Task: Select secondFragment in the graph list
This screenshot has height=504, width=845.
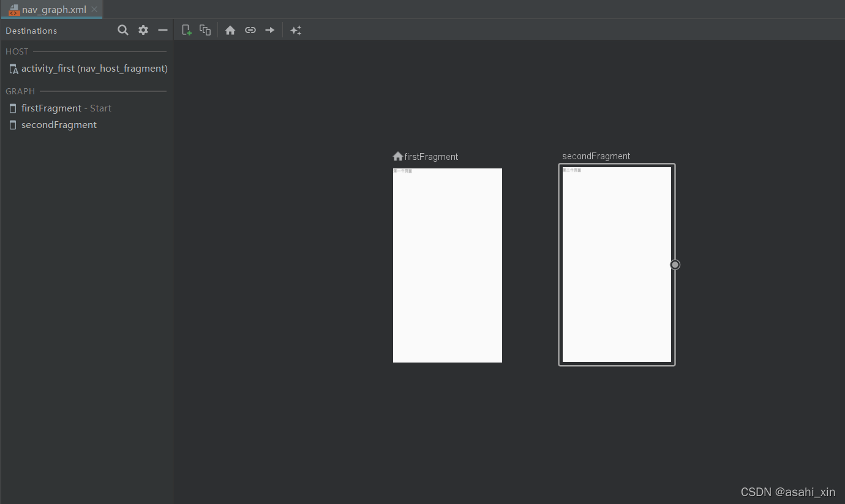Action: 88,125
